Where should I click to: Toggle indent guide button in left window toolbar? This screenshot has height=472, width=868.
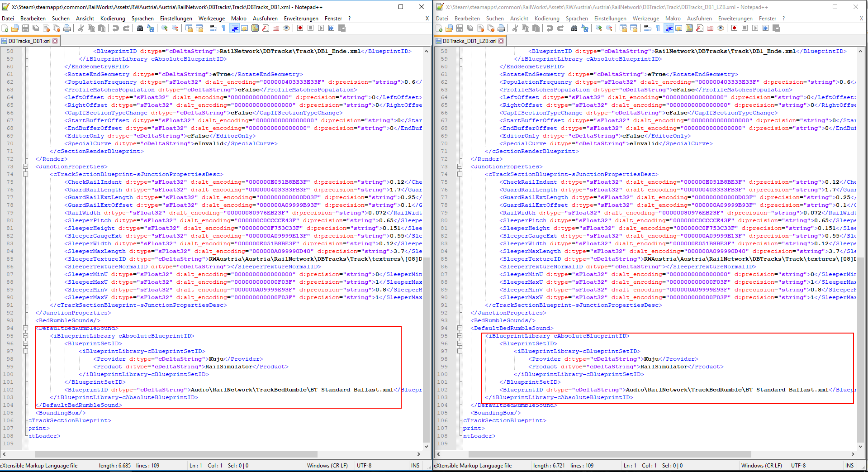(235, 28)
